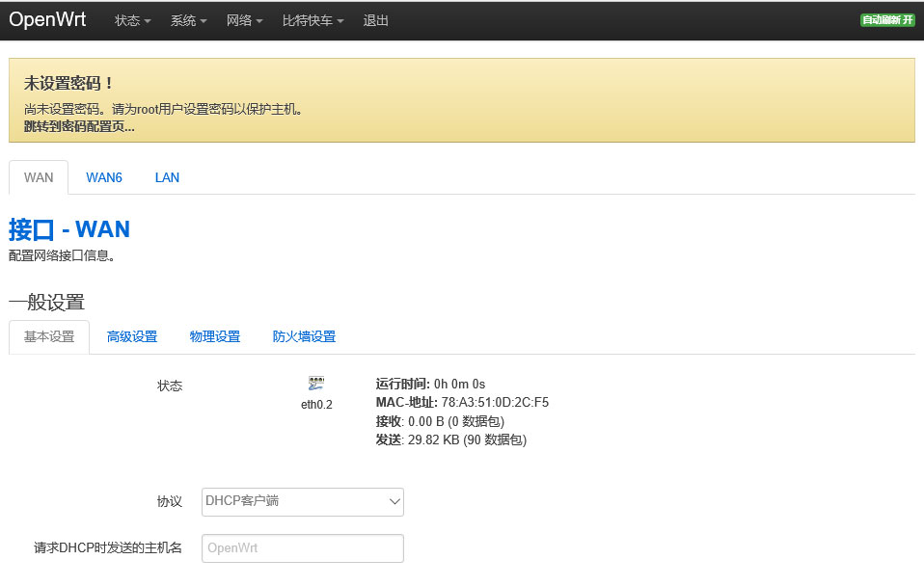Click the eth0.2 label text
The image size is (924, 586).
click(316, 405)
